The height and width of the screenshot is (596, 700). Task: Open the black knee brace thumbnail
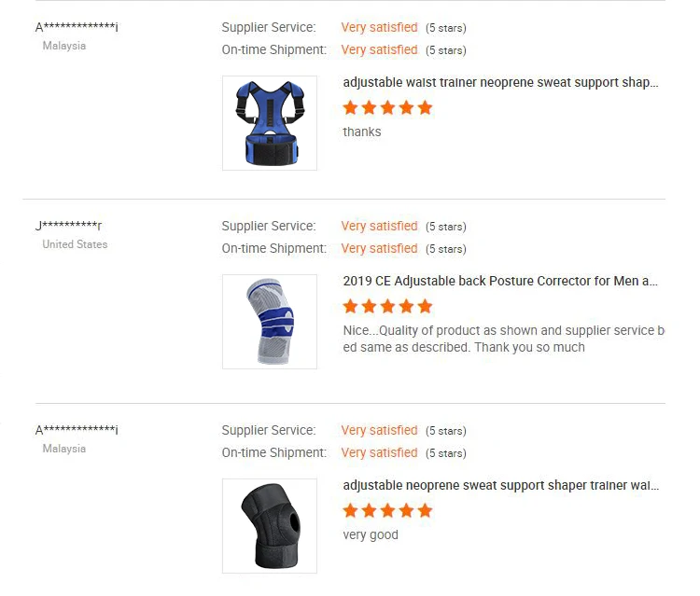(270, 526)
